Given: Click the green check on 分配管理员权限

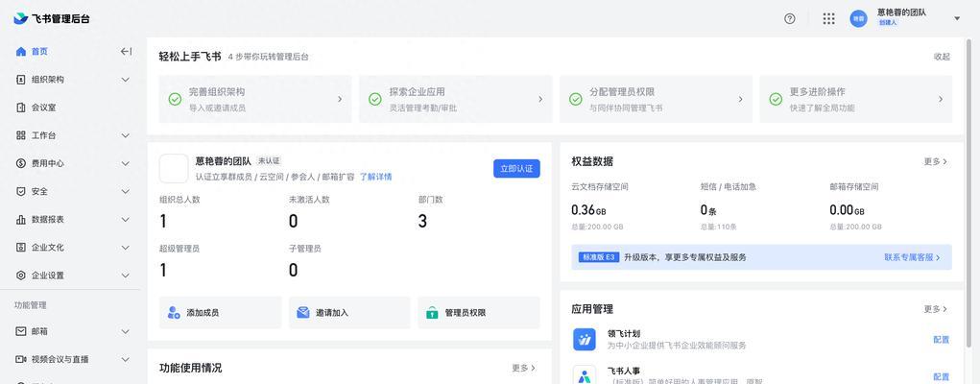Looking at the screenshot, I should pyautogui.click(x=576, y=99).
